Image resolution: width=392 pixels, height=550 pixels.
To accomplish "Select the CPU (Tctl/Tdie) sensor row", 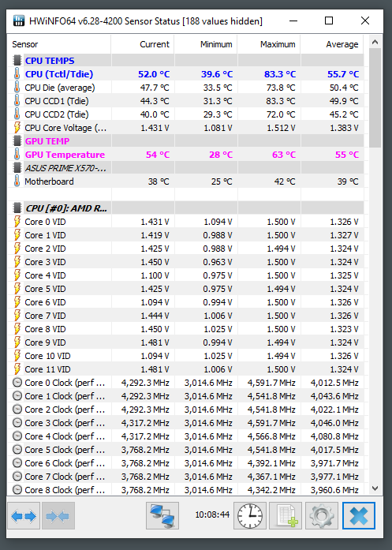I will click(185, 74).
